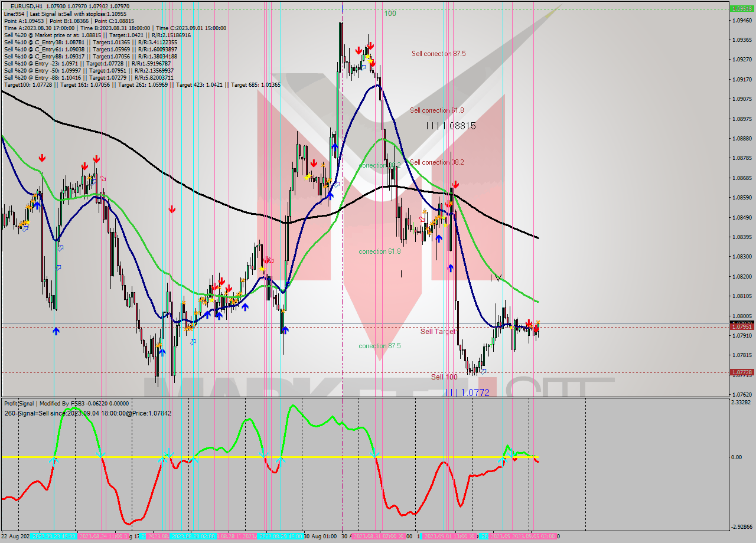Click the -2.92866 indicator scale value

pyautogui.click(x=742, y=526)
